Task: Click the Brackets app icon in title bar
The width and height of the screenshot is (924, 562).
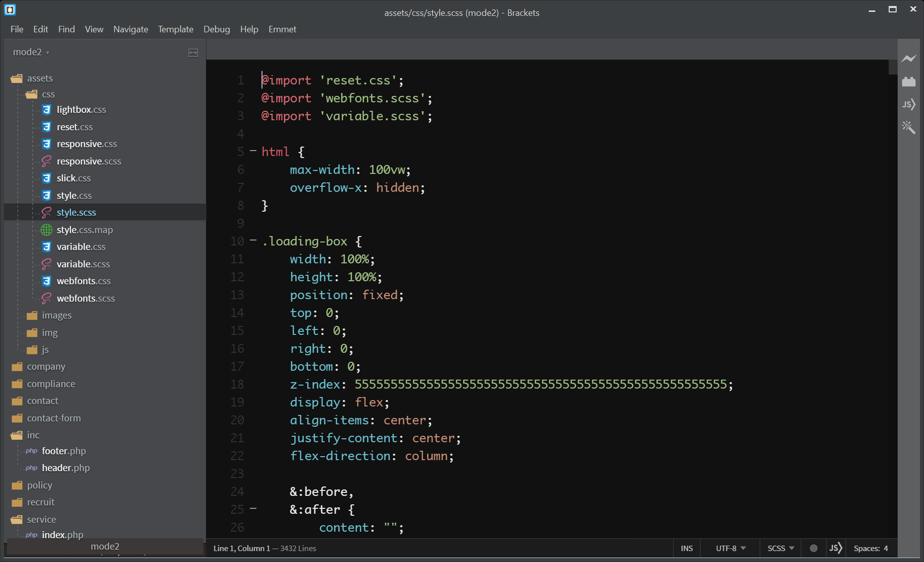Action: [x=10, y=9]
